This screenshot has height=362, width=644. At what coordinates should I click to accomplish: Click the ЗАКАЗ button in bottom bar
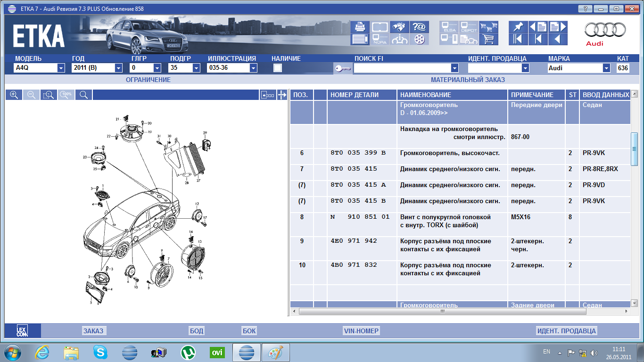tap(93, 331)
